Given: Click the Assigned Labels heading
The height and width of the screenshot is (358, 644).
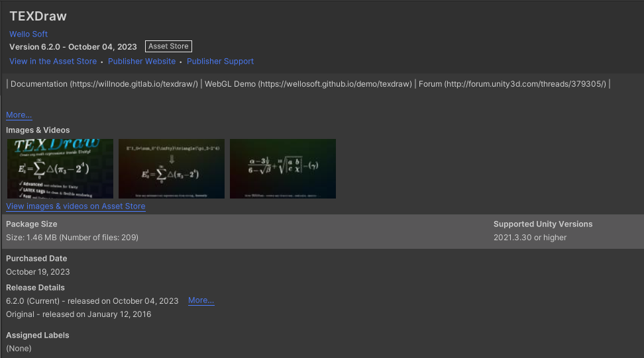Looking at the screenshot, I should click(x=37, y=335).
